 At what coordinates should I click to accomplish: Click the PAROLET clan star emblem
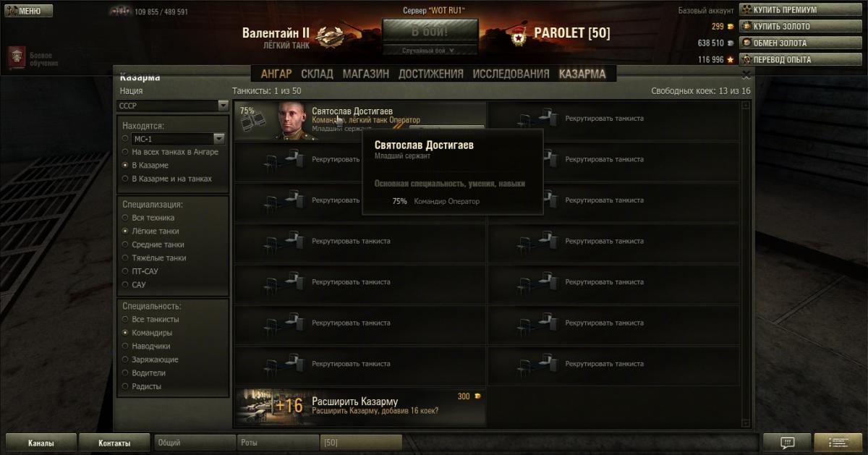[x=517, y=36]
